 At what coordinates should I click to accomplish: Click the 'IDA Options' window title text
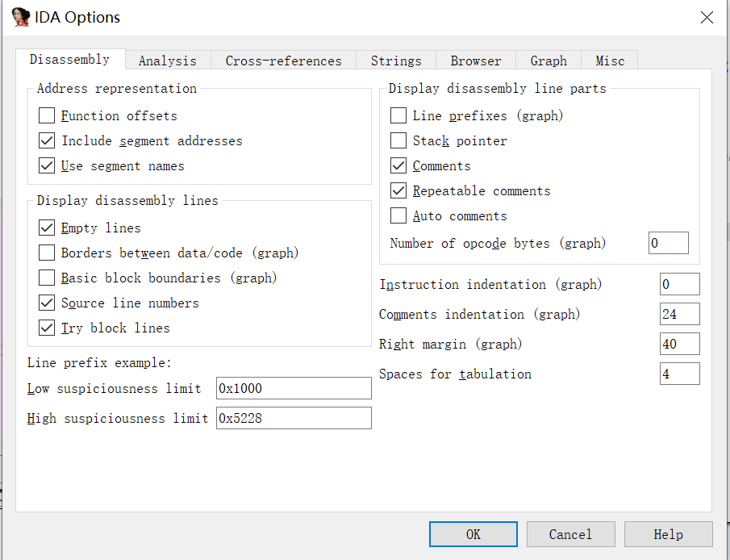(77, 17)
